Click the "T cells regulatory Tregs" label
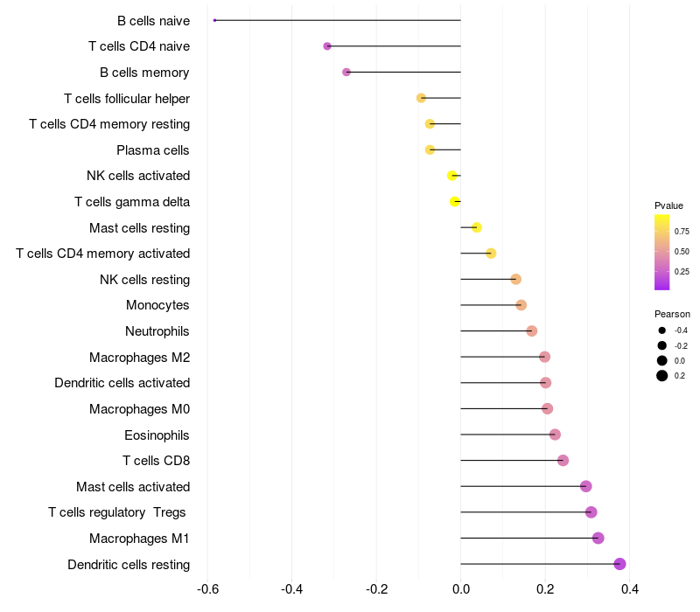Screen dimensions: 700x612 click(x=118, y=512)
